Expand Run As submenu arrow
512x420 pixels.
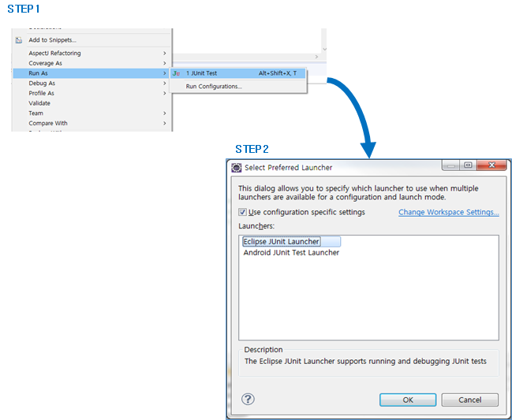tap(165, 73)
